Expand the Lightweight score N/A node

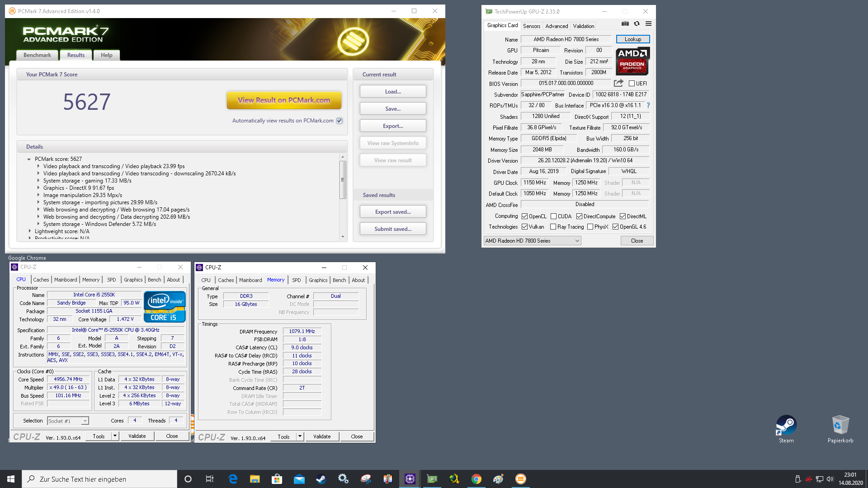[x=30, y=231]
